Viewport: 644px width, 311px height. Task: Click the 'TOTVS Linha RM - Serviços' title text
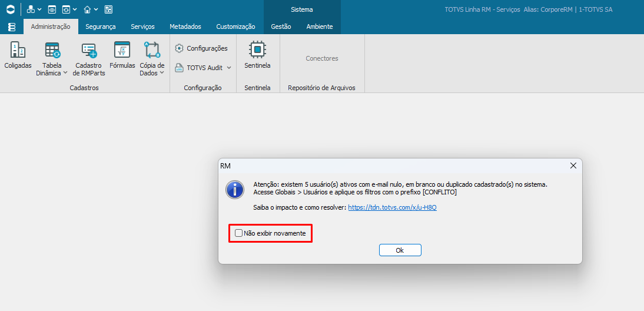[x=483, y=9]
